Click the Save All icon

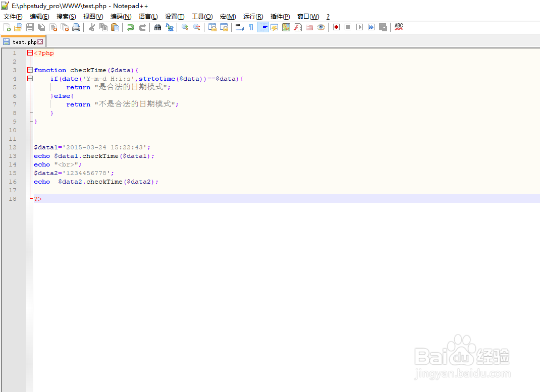pos(42,28)
